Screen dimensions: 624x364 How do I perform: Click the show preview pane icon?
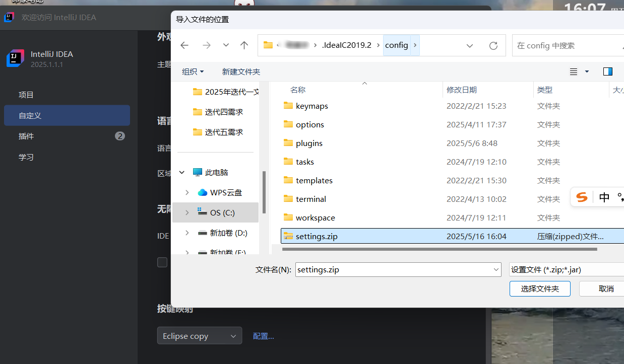[x=608, y=71]
